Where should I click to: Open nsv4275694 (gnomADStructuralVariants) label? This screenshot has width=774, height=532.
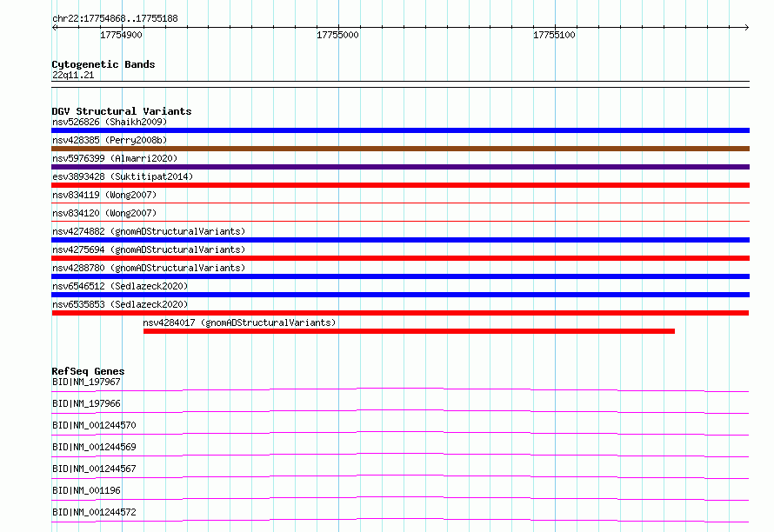149,249
